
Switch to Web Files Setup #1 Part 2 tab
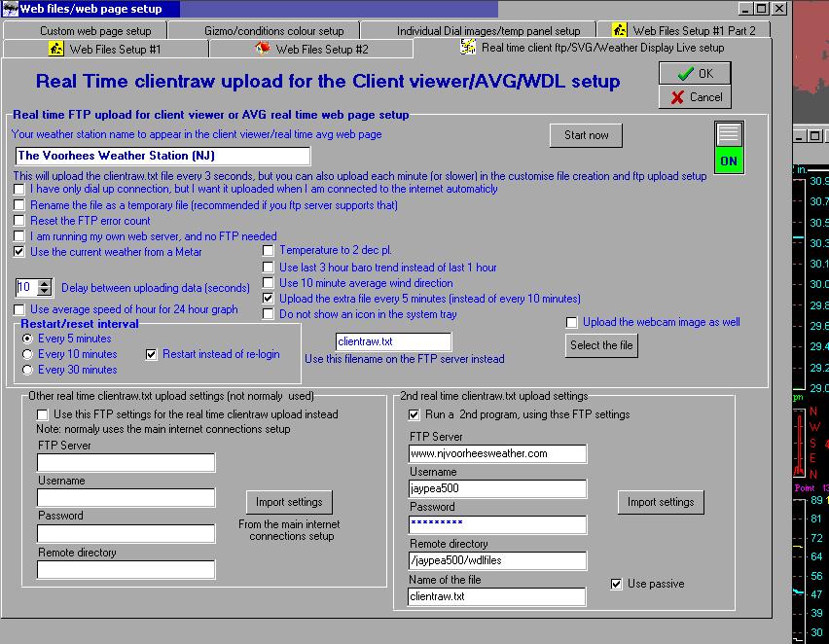(684, 31)
